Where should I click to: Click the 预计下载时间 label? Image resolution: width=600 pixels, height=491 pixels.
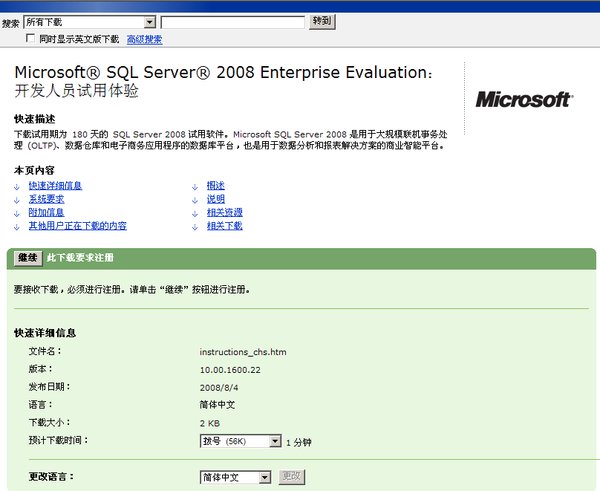(59, 440)
